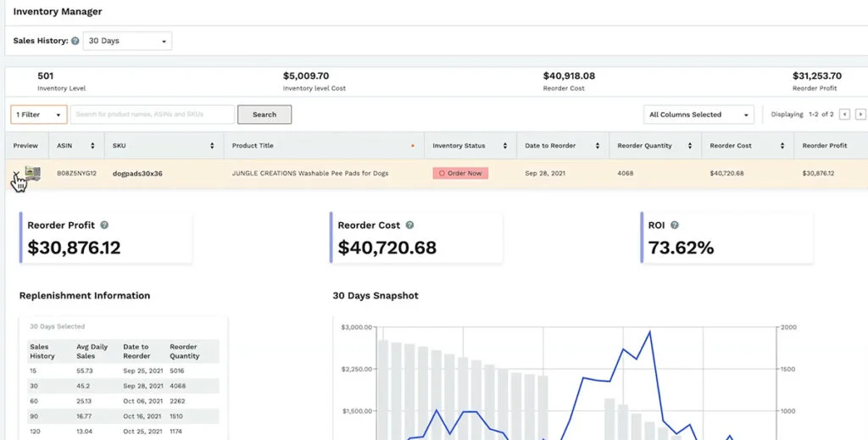Collapse the dogpads30x36 row details

point(16,173)
